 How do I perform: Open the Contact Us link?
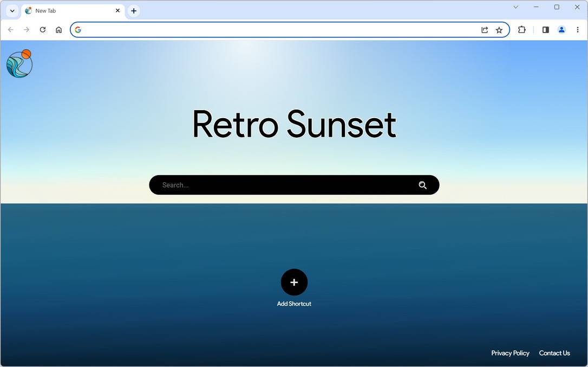(554, 353)
